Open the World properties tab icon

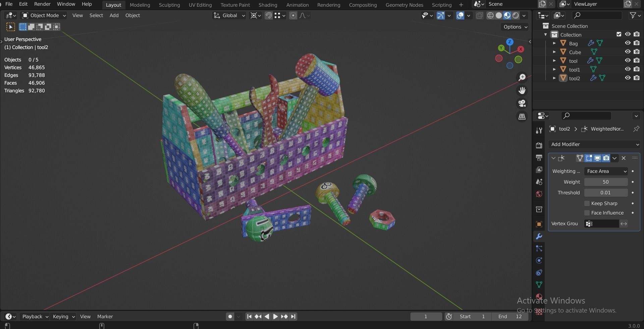[539, 194]
